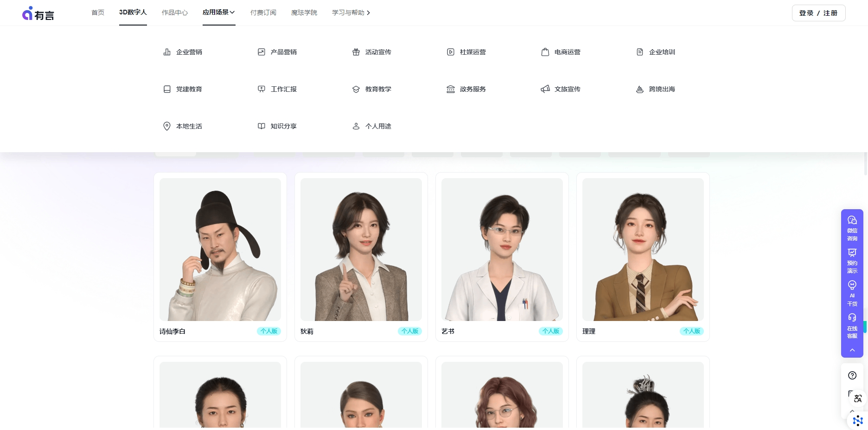Screen dimensions: 868x430
Task: Click the 社媒运营 play icon
Action: [x=451, y=52]
